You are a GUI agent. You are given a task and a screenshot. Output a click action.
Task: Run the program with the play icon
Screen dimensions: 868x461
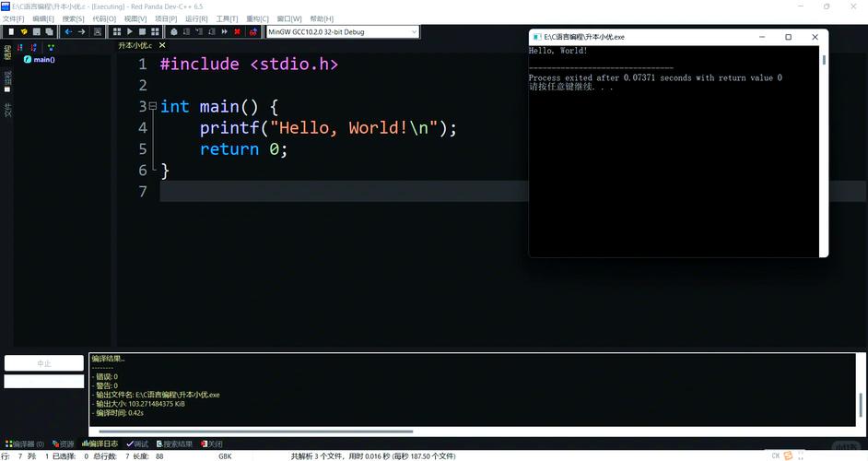tap(130, 32)
